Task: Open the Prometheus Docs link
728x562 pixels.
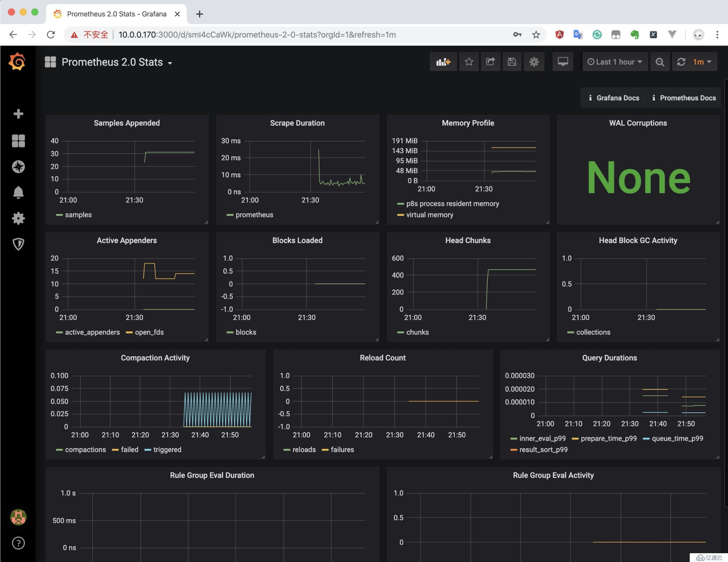Action: click(684, 98)
